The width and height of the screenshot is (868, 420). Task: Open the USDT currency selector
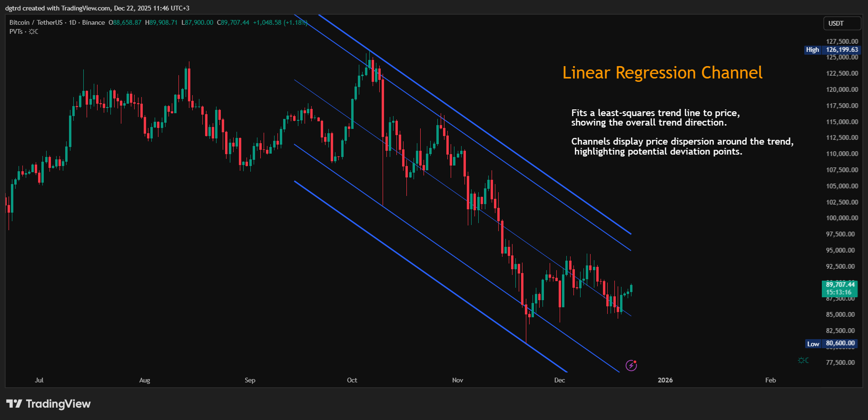(x=842, y=23)
